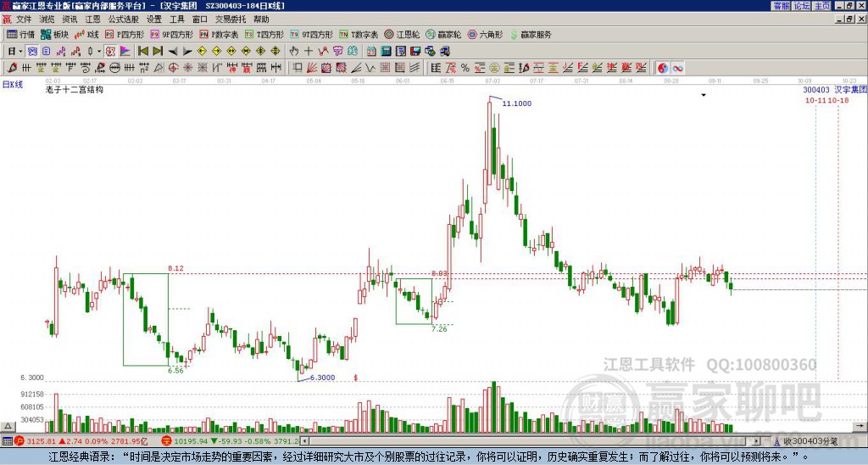Open the 板块 sector view
This screenshot has height=465, width=868.
pyautogui.click(x=54, y=34)
